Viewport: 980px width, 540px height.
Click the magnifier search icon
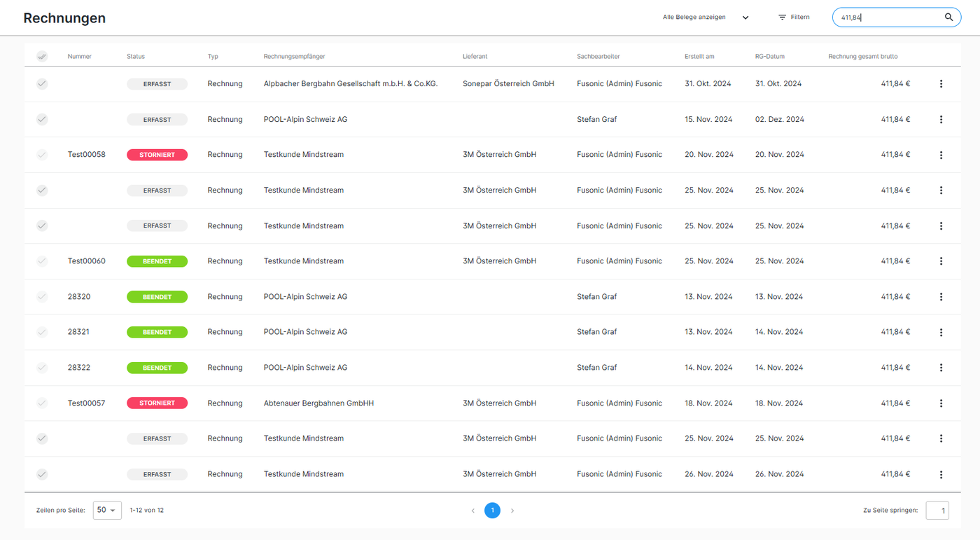click(x=948, y=18)
